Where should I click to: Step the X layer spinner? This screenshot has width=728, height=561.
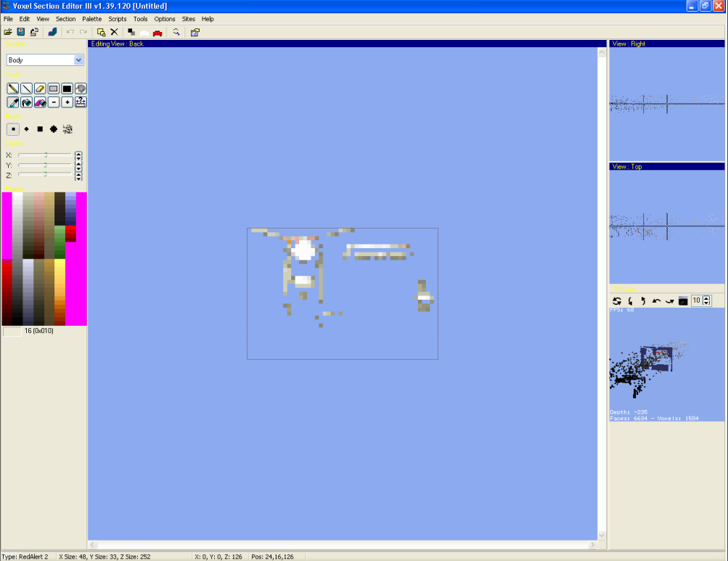pyautogui.click(x=78, y=155)
